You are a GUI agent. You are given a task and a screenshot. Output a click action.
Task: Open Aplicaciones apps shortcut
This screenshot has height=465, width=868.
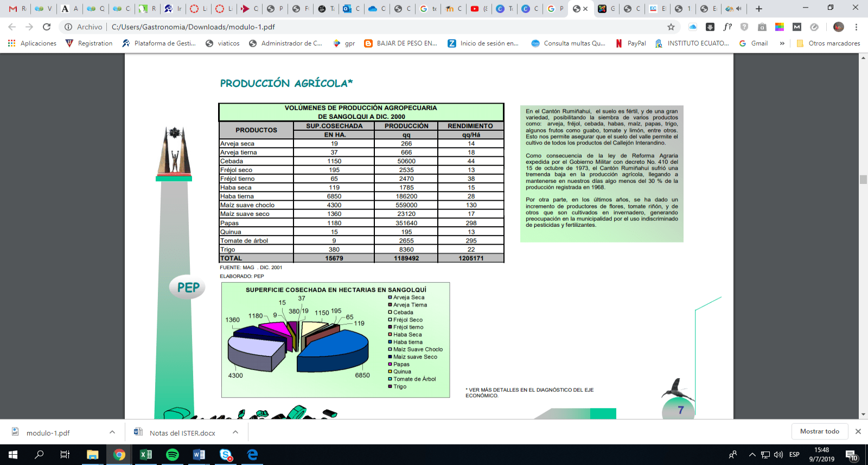pyautogui.click(x=32, y=43)
